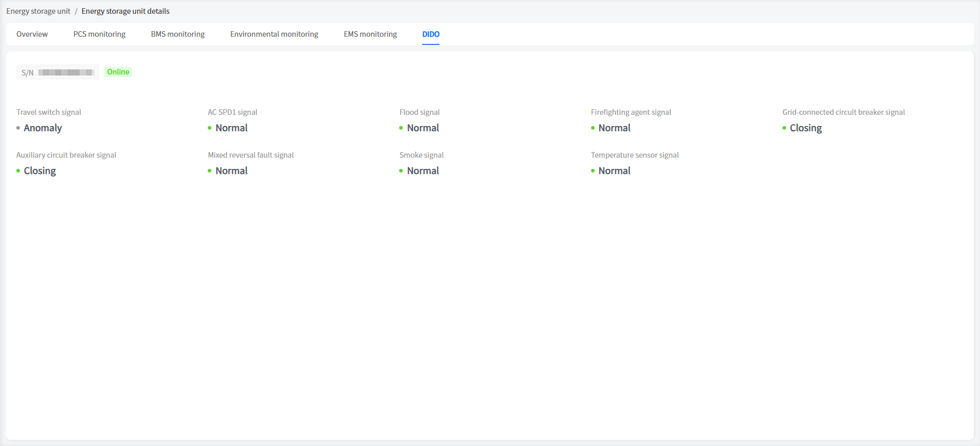Click Firefighting agent signal Normal status
The width and height of the screenshot is (980, 446).
tap(614, 128)
